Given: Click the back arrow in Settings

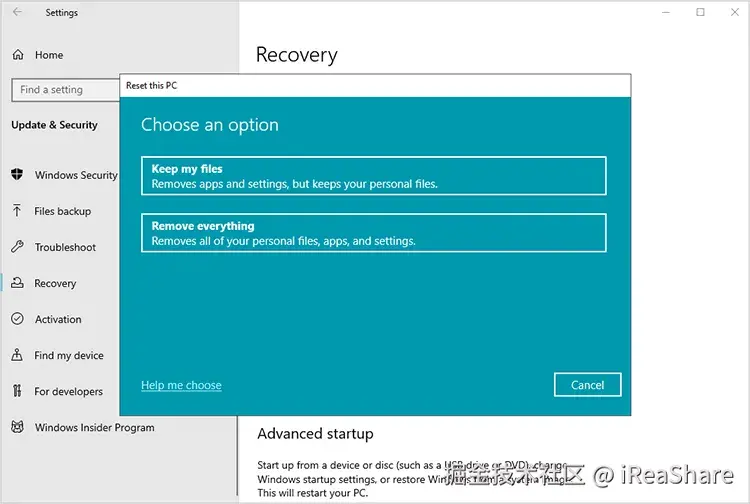Looking at the screenshot, I should point(17,12).
